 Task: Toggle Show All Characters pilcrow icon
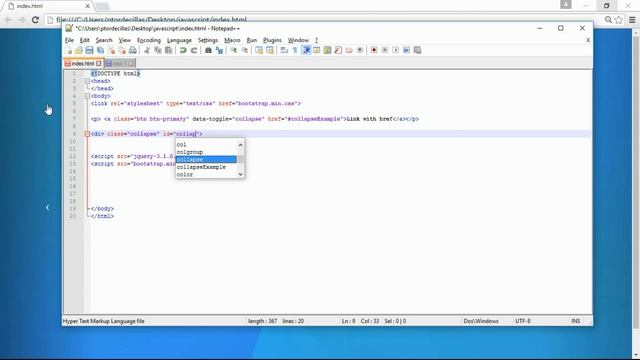point(295,50)
